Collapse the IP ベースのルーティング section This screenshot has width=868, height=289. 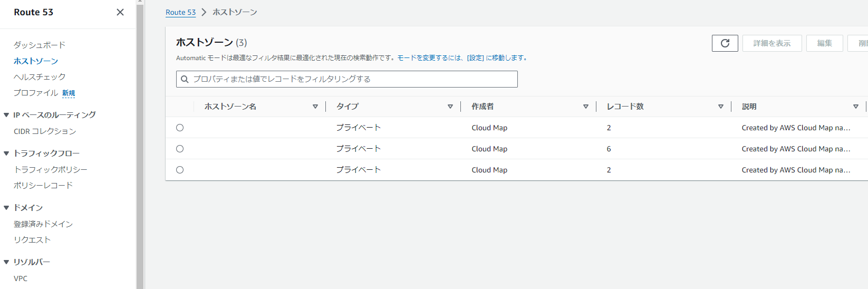6,115
